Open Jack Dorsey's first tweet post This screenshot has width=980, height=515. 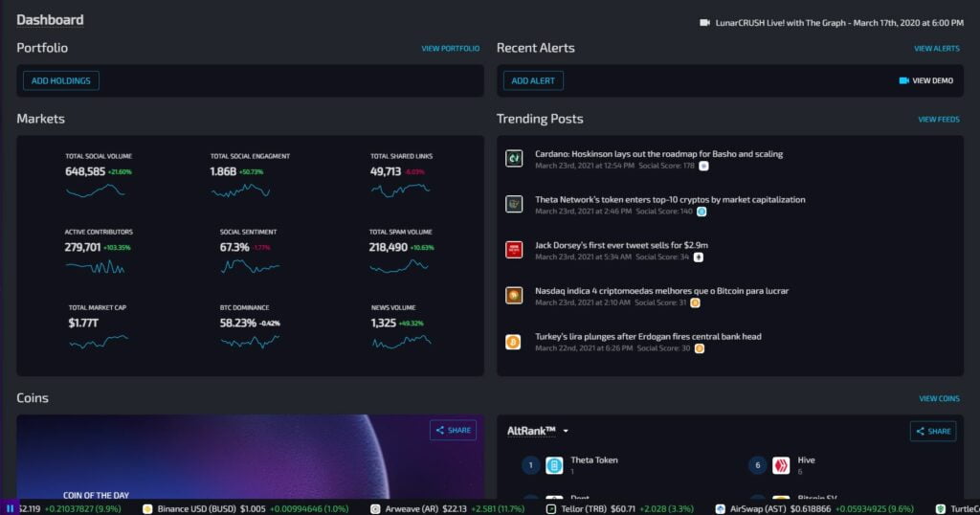point(621,245)
